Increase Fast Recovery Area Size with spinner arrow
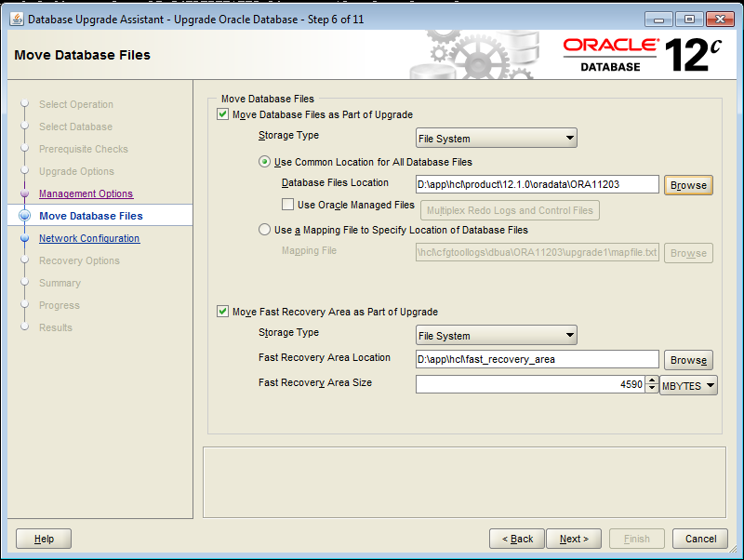 pyautogui.click(x=652, y=380)
